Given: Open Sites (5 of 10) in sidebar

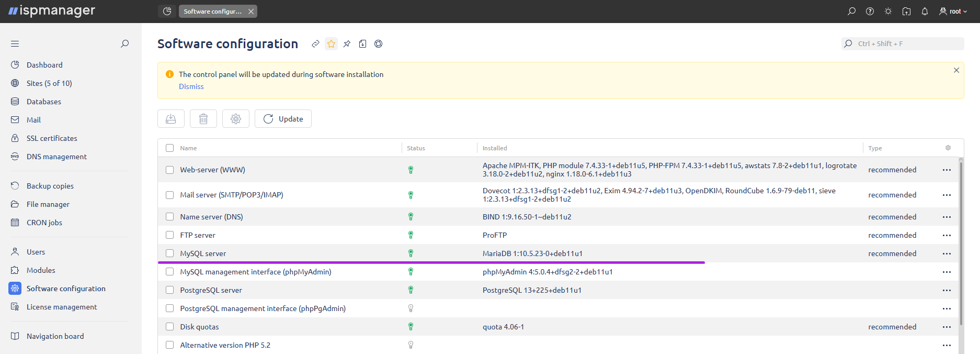Looking at the screenshot, I should click(x=49, y=83).
